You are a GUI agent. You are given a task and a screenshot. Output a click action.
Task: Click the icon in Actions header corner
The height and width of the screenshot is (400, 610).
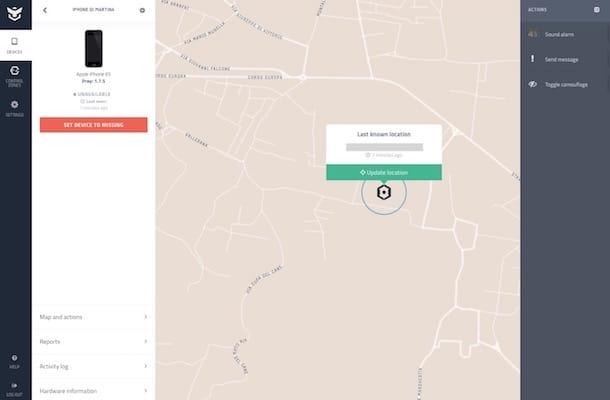tap(597, 9)
